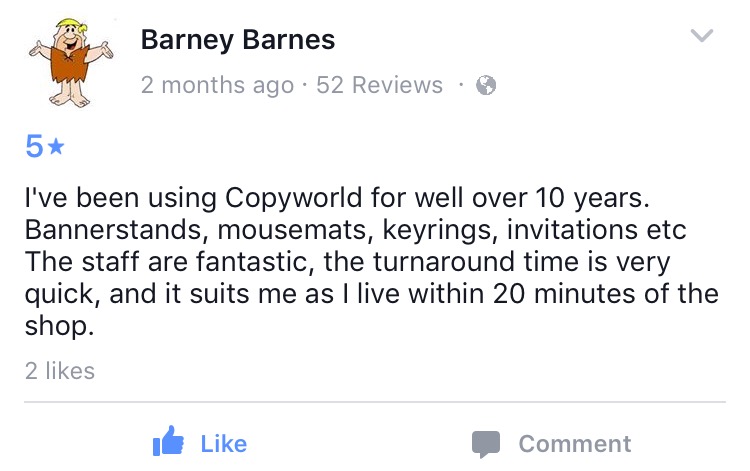
Task: Click the blue star rating icon
Action: click(x=57, y=148)
